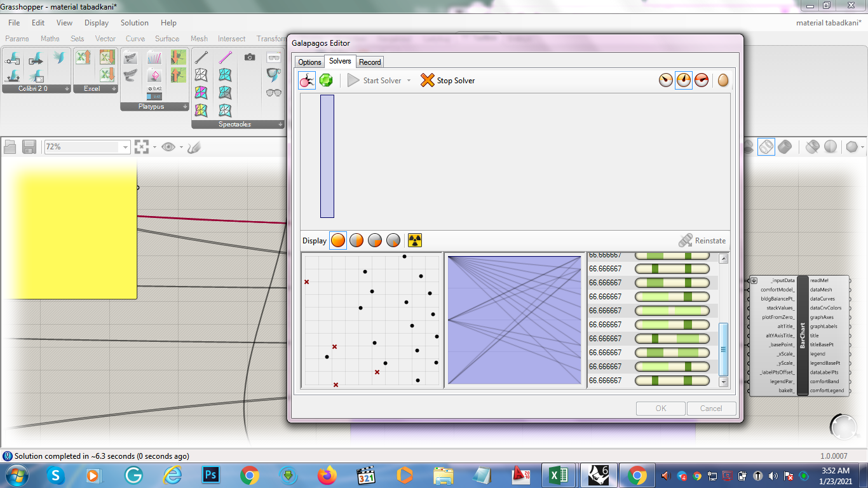Open Firefox from the taskbar
This screenshot has height=488, width=868.
(x=328, y=475)
